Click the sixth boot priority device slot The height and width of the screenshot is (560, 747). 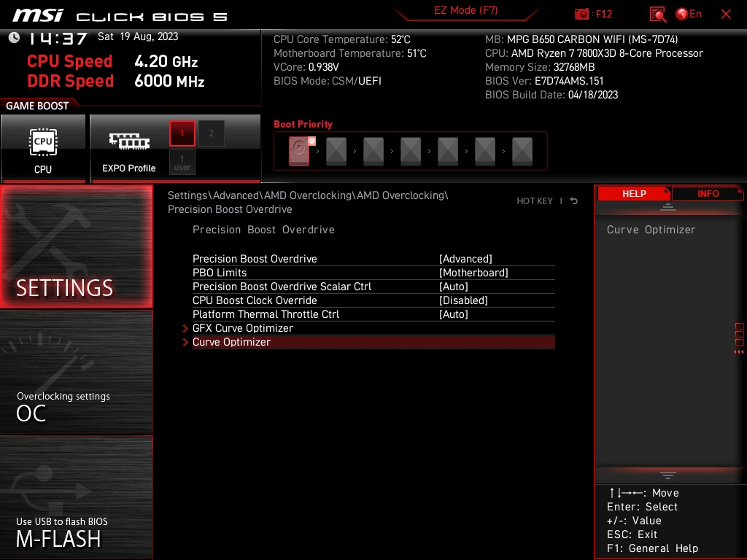coord(485,152)
